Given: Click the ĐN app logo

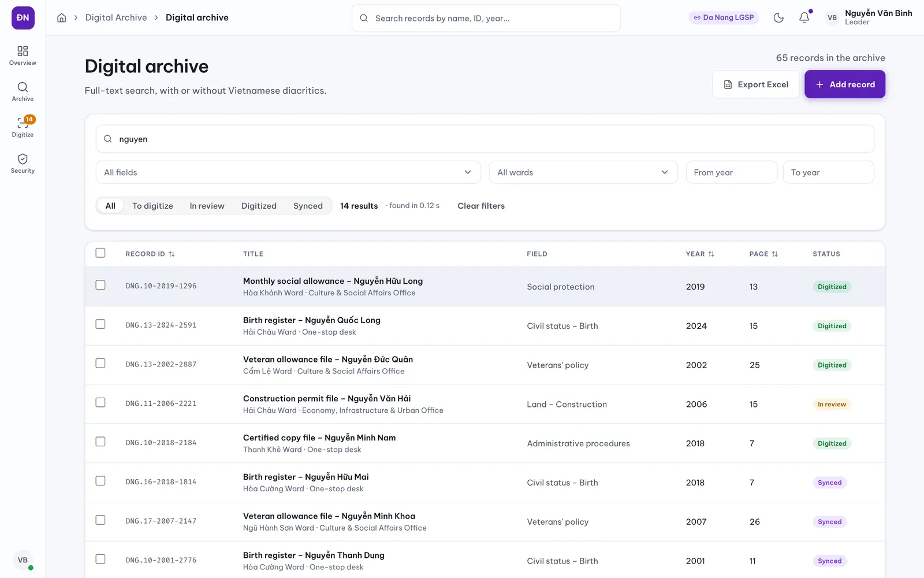Looking at the screenshot, I should (x=23, y=18).
